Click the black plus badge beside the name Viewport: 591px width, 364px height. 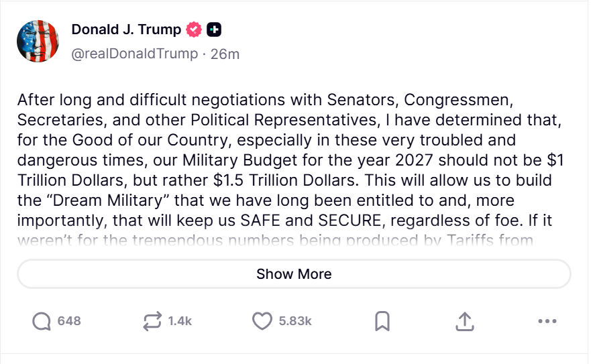click(214, 29)
